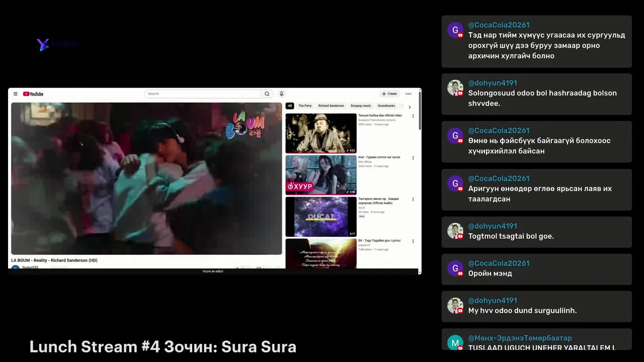Click the G avatar beside 'Аригуун өнөөдөр' message
The image size is (644, 362).
tap(455, 184)
